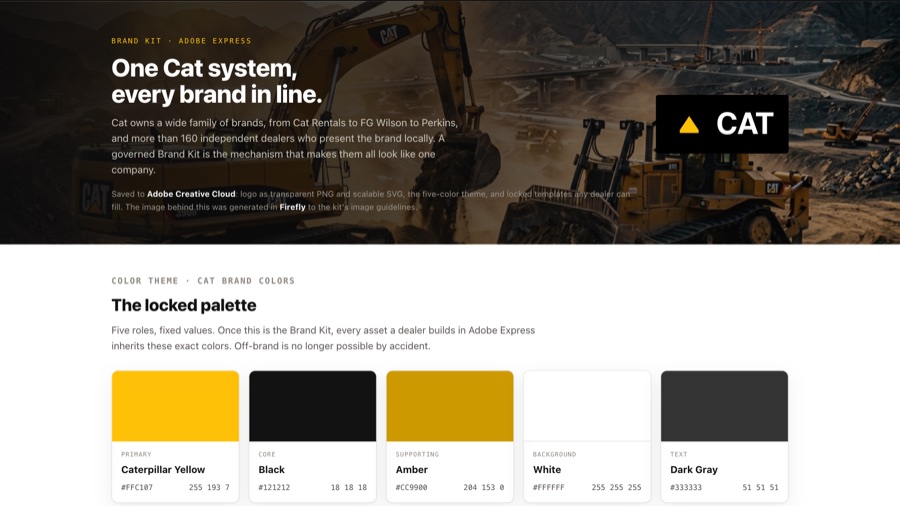Select the Dark Gray color swatch

(x=724, y=406)
